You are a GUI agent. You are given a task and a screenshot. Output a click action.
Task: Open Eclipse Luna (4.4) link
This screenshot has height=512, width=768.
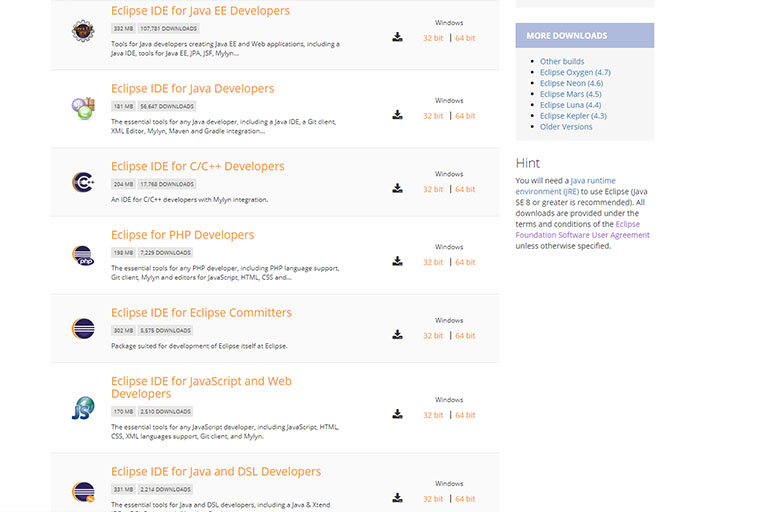pos(570,105)
